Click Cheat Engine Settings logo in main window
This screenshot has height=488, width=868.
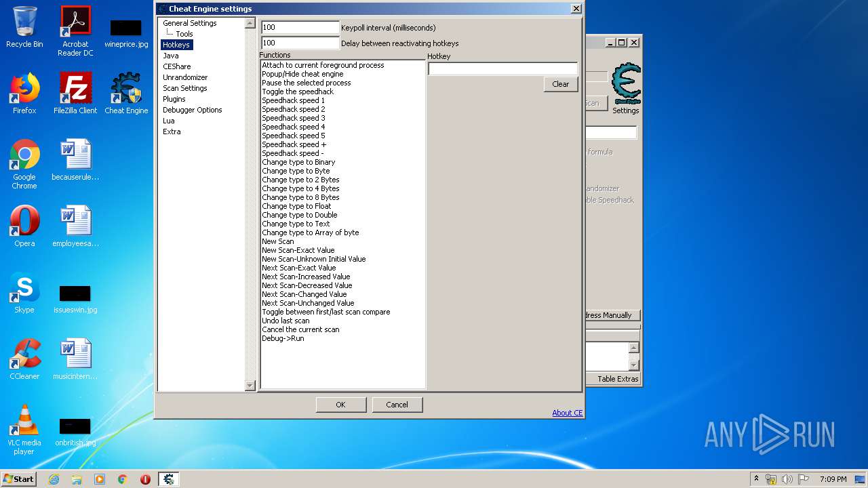tap(626, 89)
